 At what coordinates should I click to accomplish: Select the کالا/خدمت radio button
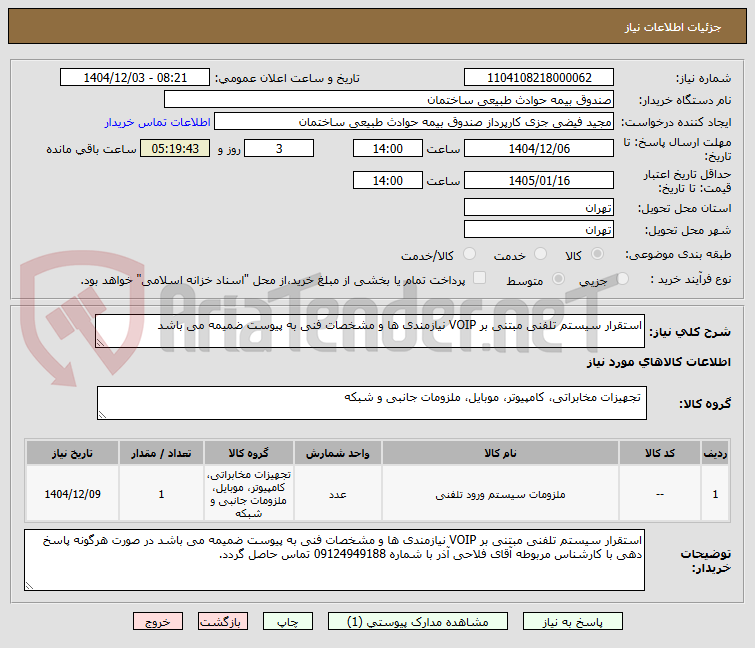[x=469, y=254]
